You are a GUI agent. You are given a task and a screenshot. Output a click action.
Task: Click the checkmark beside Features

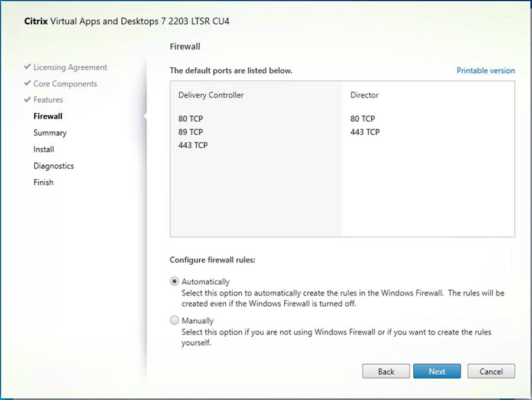point(27,99)
